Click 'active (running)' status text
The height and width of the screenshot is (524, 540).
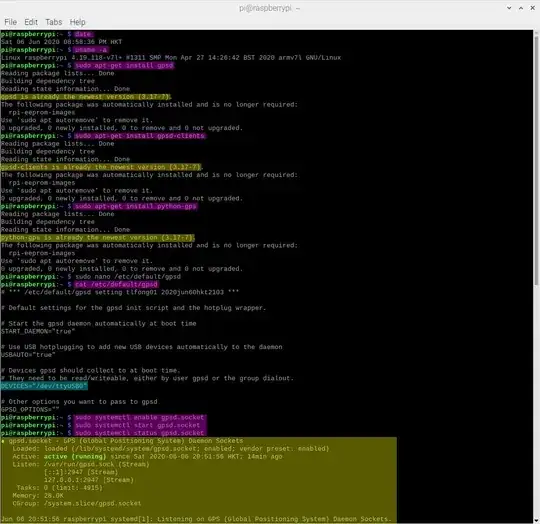pos(75,457)
